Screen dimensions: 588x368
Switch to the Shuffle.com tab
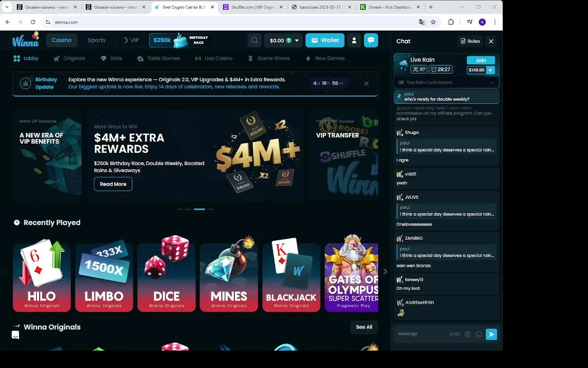pos(253,7)
